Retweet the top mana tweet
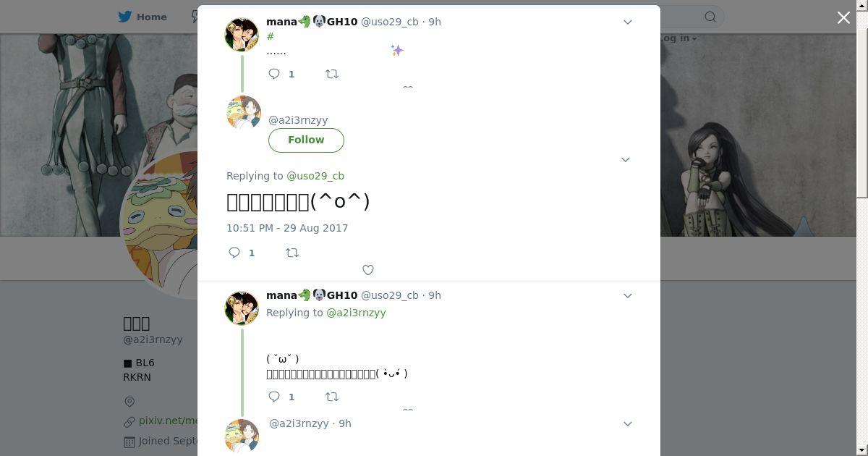 click(x=332, y=74)
